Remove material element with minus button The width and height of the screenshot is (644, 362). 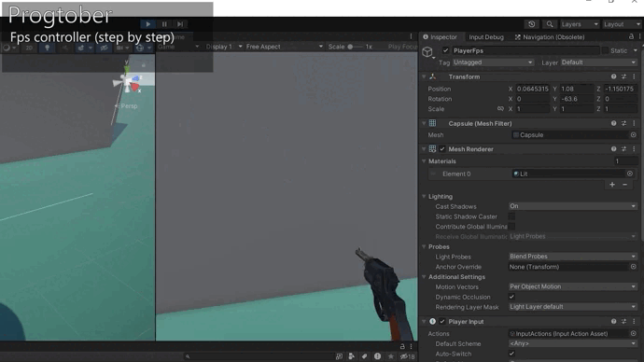(x=624, y=185)
